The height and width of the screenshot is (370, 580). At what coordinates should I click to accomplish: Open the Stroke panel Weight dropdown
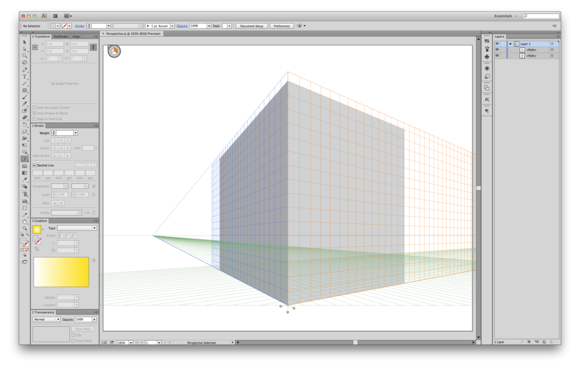tap(75, 133)
